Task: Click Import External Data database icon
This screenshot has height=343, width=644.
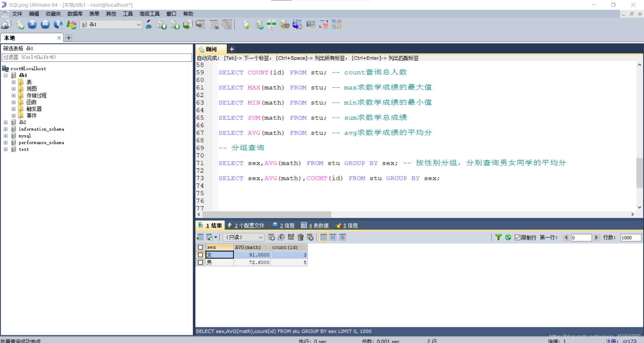Action: click(x=162, y=24)
